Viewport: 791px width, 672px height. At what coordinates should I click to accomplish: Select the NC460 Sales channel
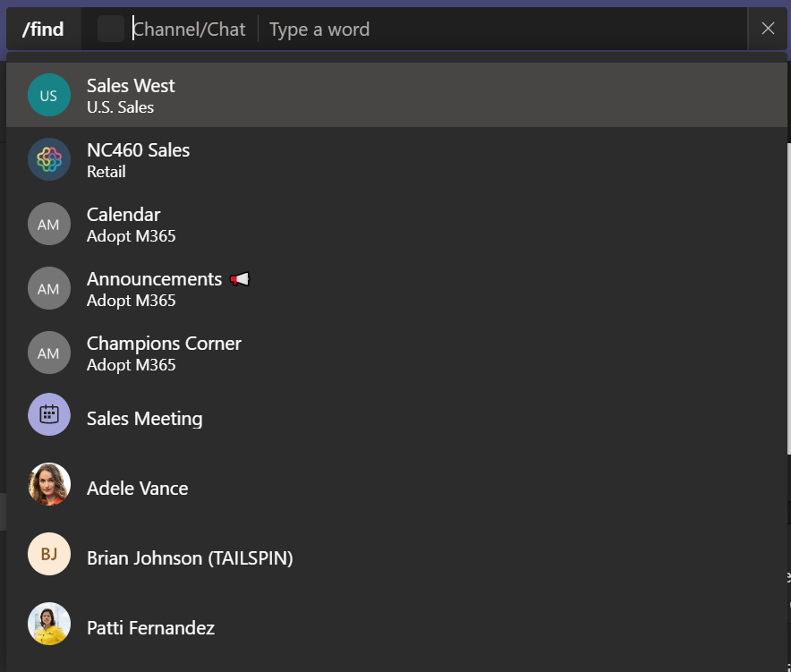pos(396,159)
